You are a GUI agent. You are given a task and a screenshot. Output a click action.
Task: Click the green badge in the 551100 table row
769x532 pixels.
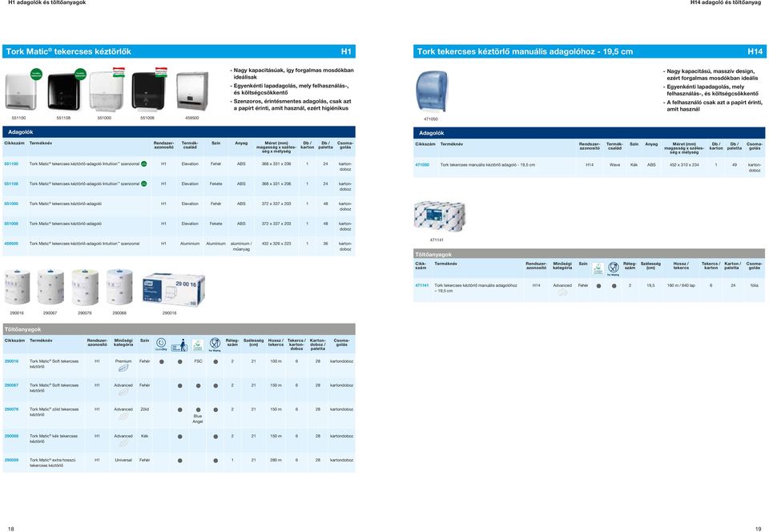coord(143,163)
